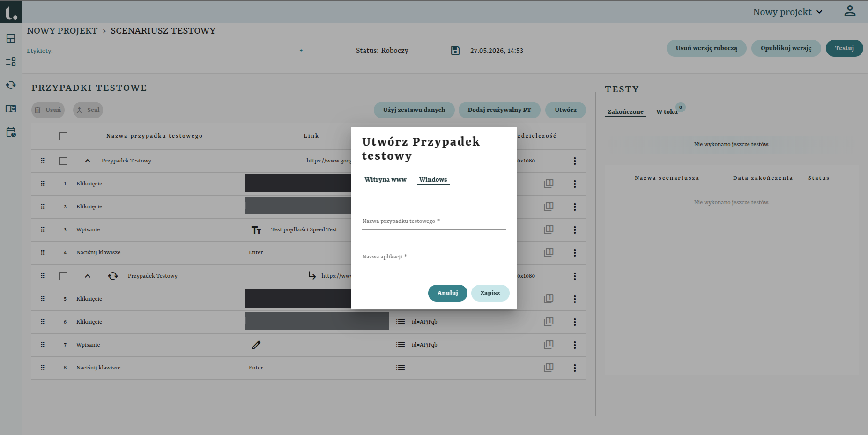The height and width of the screenshot is (435, 868).
Task: Click Dodaj reużywalny PT button
Action: [499, 110]
